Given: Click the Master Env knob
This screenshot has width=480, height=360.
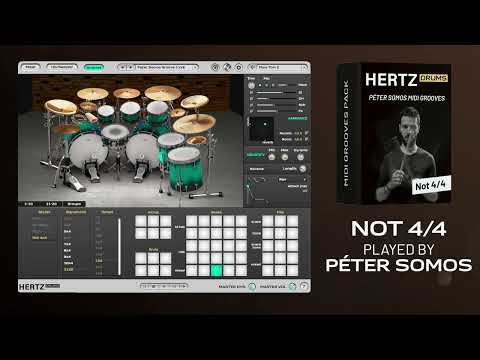Looking at the screenshot, I should pyautogui.click(x=252, y=286).
